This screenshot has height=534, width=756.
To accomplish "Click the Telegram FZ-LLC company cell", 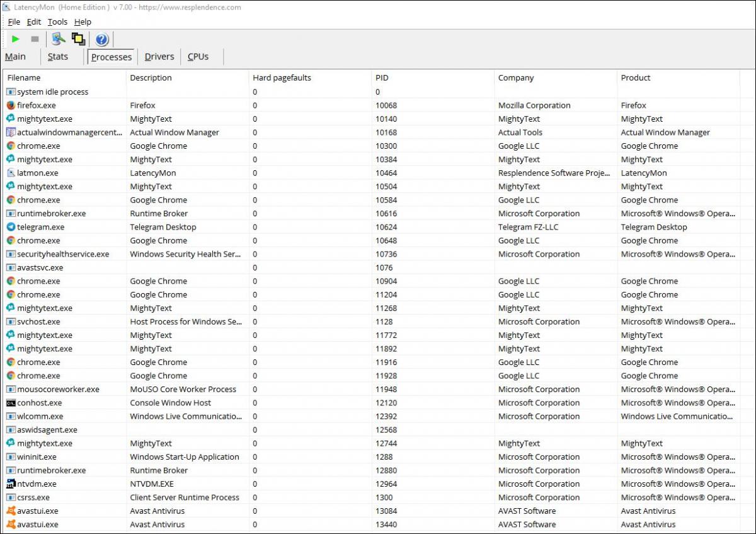I will (528, 227).
